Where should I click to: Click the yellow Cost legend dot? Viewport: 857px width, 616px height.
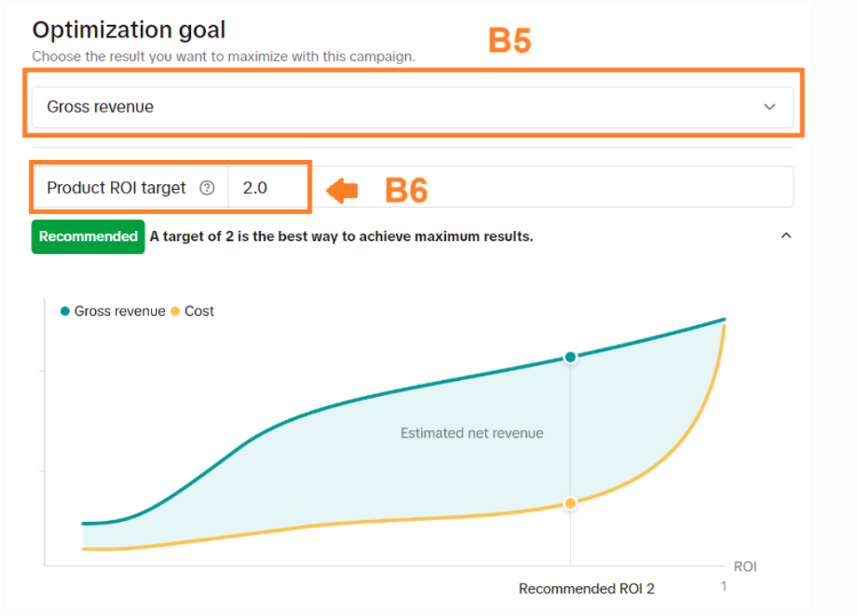[175, 312]
